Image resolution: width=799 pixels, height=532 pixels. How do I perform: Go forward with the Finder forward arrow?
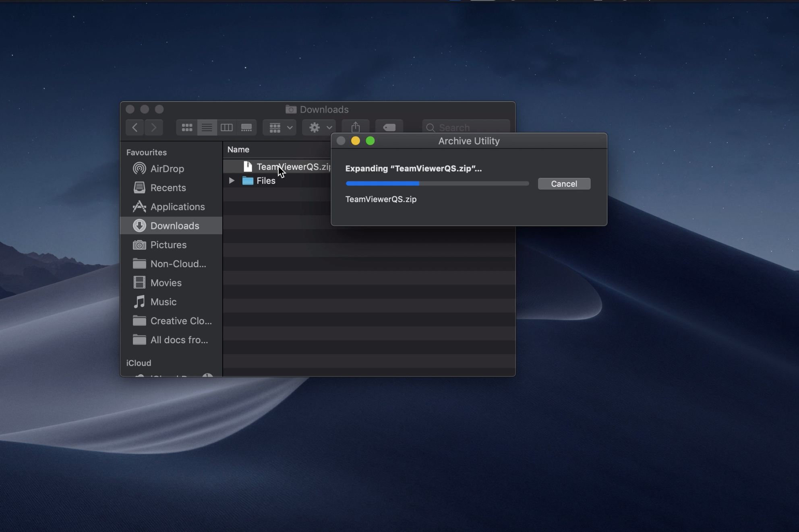[153, 128]
